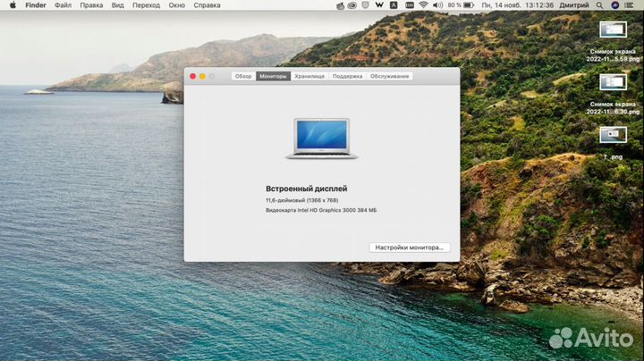The image size is (644, 361).
Task: Open the Вид menu
Action: 117,5
